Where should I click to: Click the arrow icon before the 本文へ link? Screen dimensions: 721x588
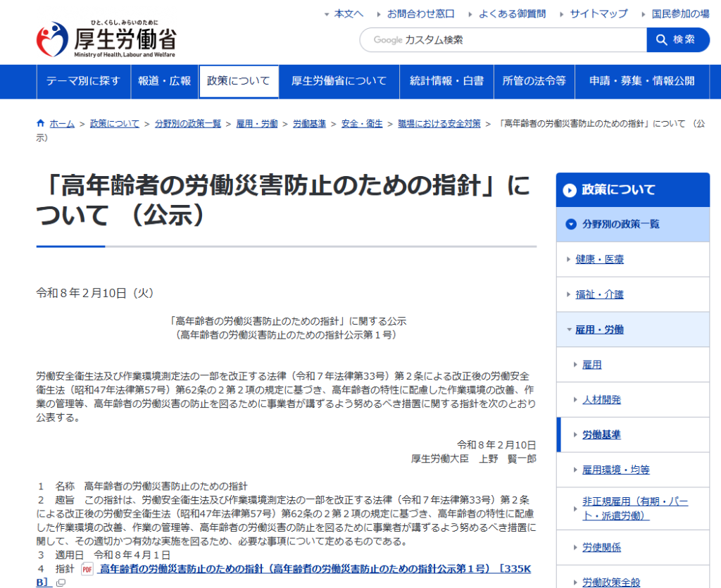pos(326,13)
